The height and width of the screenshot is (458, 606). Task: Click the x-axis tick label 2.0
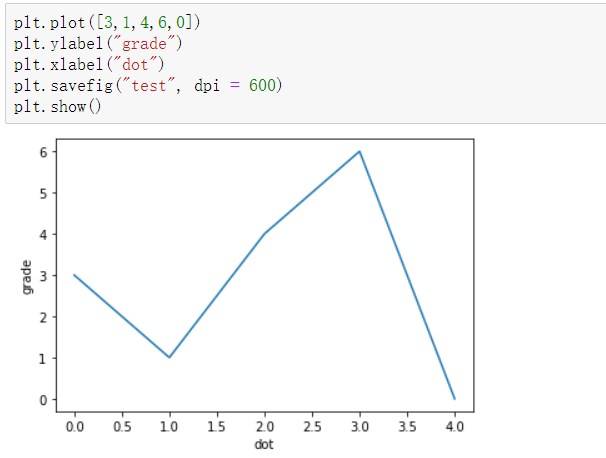click(265, 427)
